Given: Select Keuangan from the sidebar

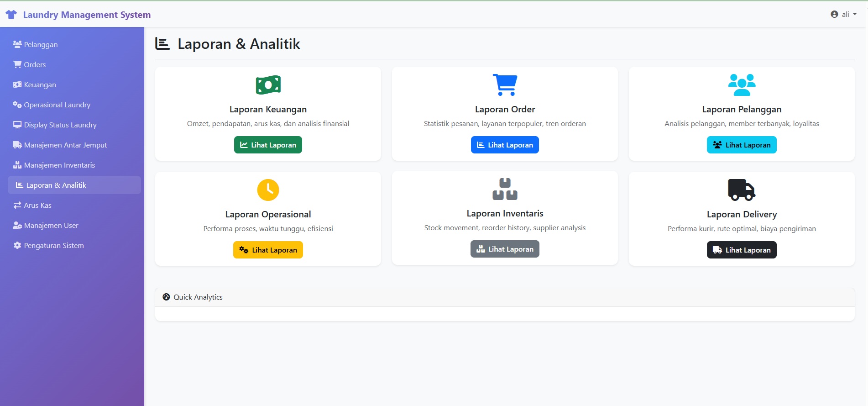Looking at the screenshot, I should [x=40, y=85].
